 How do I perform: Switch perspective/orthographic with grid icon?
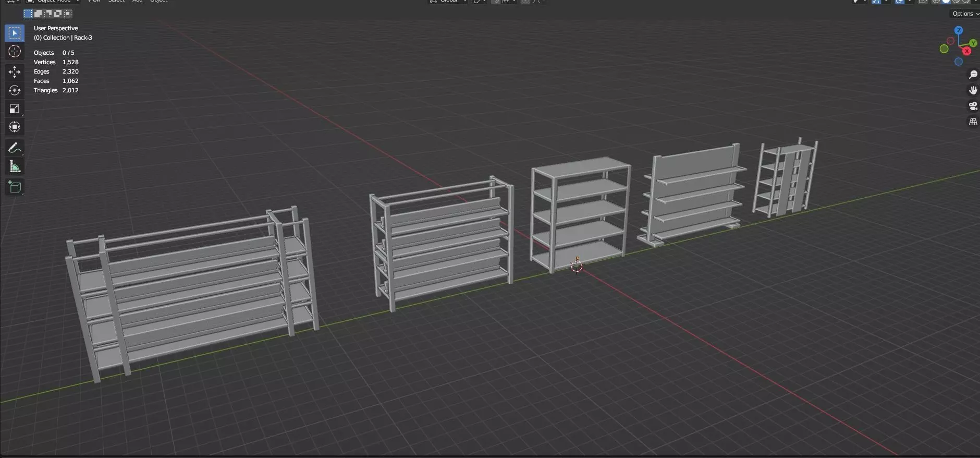973,122
